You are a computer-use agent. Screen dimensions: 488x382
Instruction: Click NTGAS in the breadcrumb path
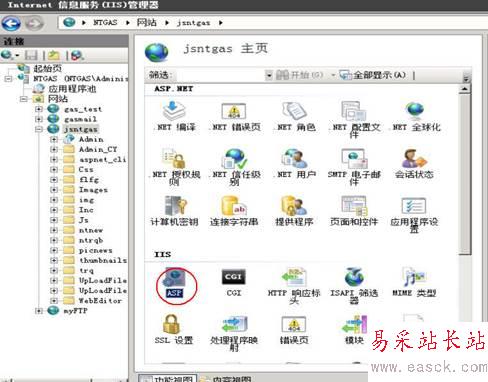(105, 23)
